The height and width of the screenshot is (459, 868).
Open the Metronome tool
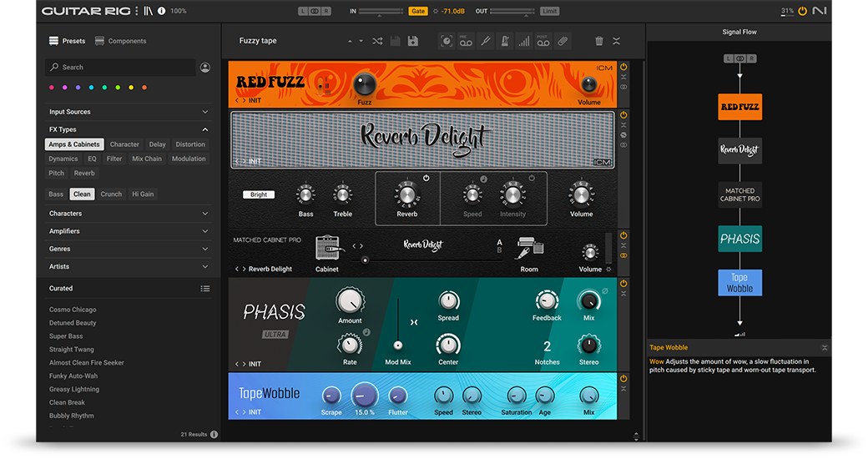(505, 41)
